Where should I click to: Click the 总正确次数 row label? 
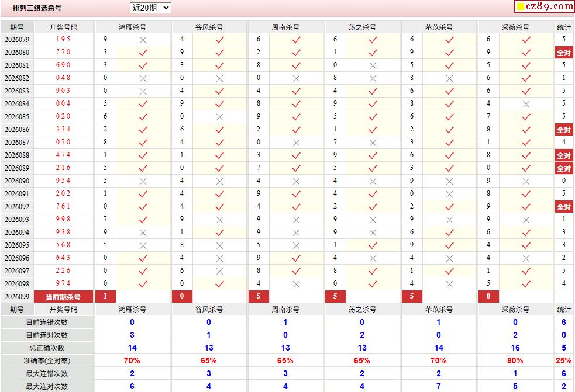tap(47, 348)
